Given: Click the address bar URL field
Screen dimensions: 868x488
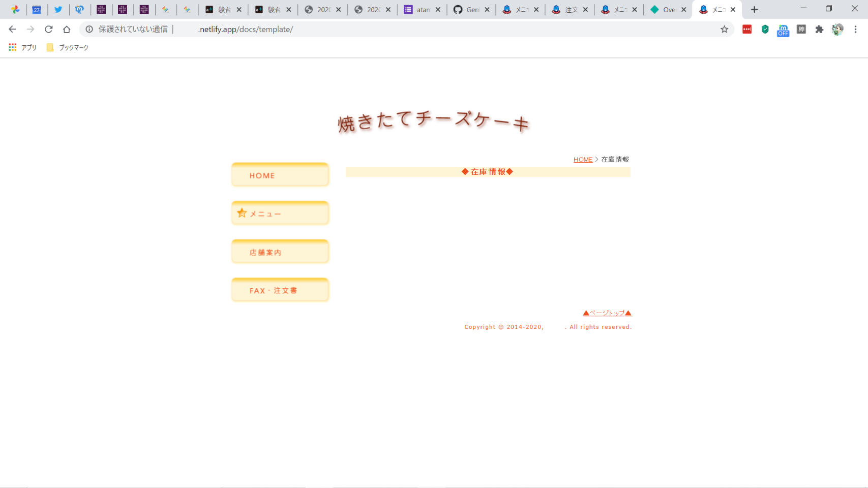Looking at the screenshot, I should click(407, 29).
